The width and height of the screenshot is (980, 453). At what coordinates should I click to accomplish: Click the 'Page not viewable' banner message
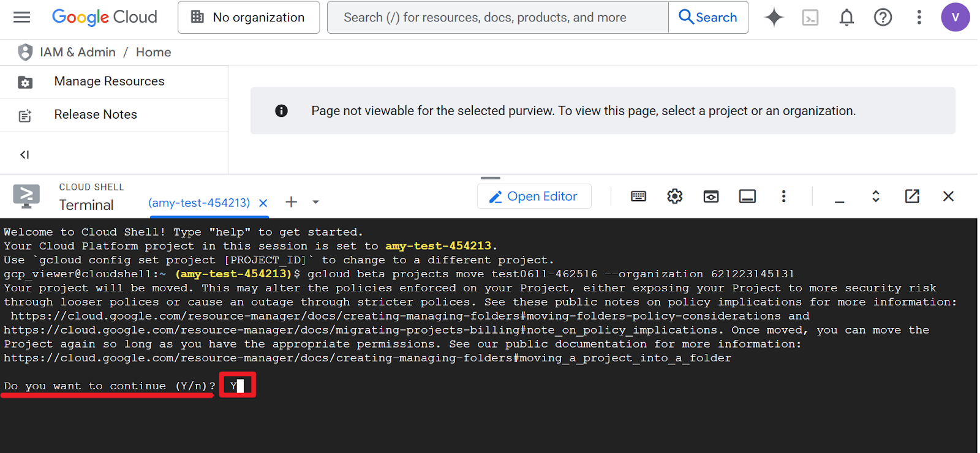coord(584,111)
